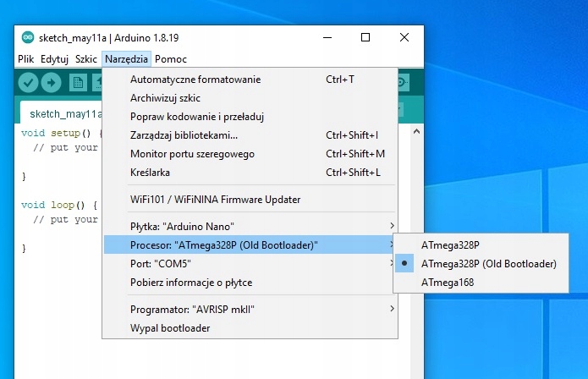Open the Plik menu
This screenshot has width=588, height=379.
click(26, 59)
